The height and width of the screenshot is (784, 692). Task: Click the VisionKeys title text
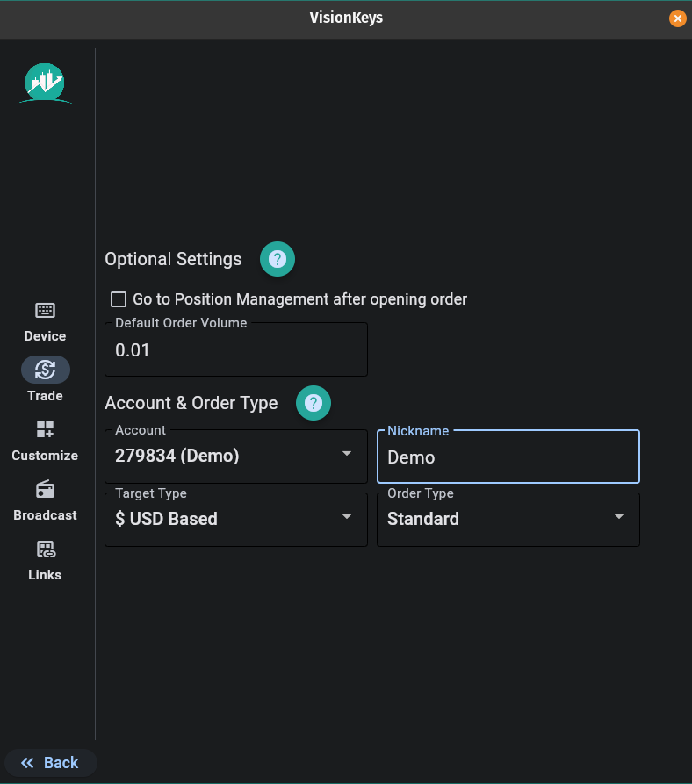[x=346, y=18]
